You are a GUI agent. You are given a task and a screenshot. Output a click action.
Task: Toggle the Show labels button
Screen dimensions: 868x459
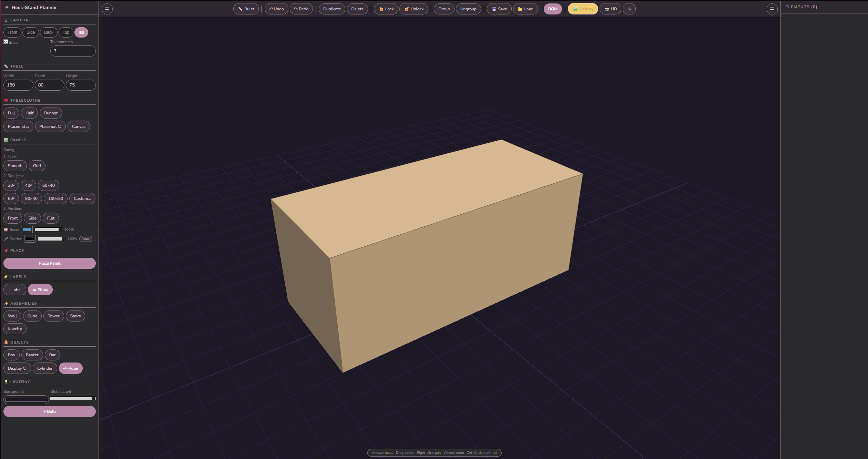40,290
